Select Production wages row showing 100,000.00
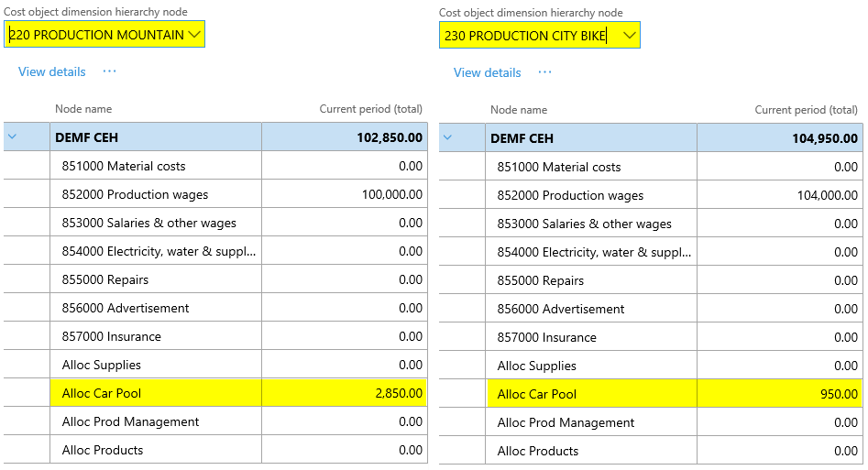Viewport: 868px width, 470px height. tap(135, 194)
